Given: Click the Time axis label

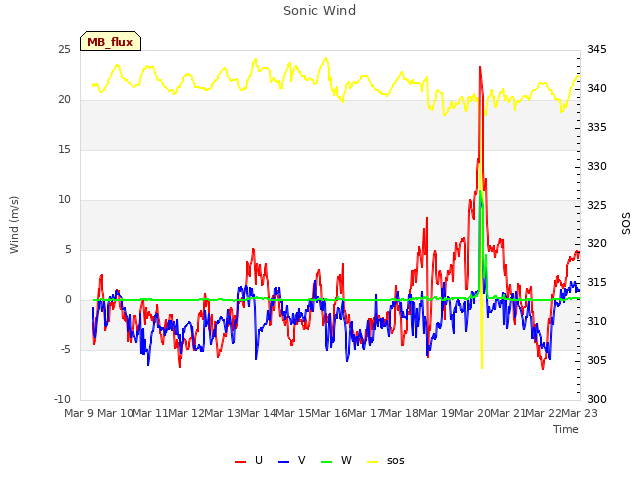Looking at the screenshot, I should click(x=566, y=429).
